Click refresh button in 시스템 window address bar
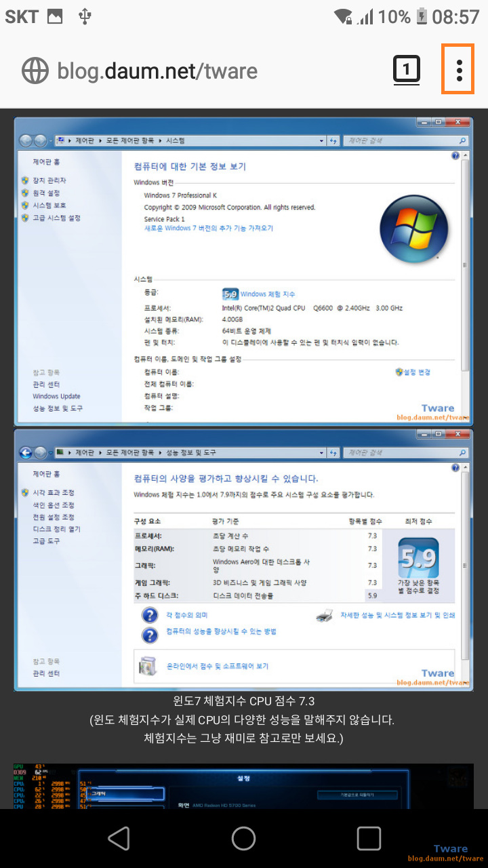 tap(333, 141)
